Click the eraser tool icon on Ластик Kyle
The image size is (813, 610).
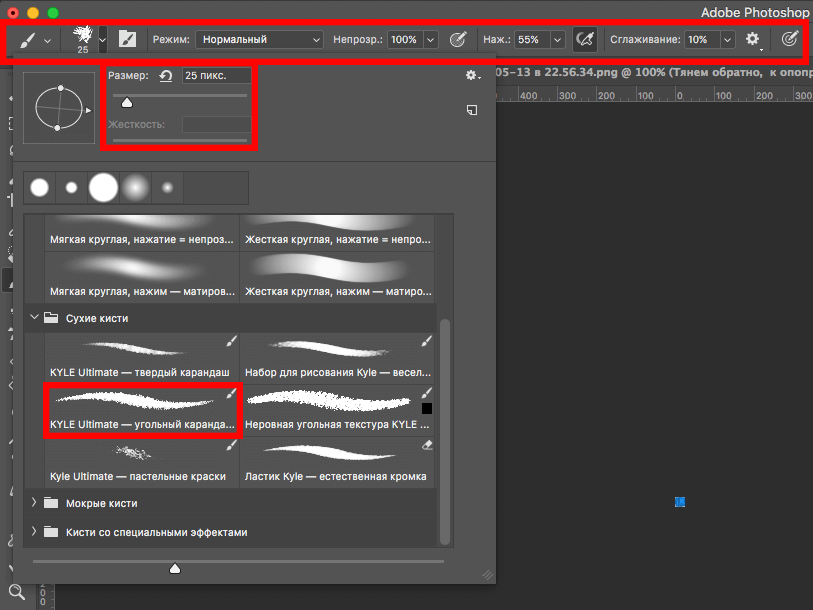(427, 445)
